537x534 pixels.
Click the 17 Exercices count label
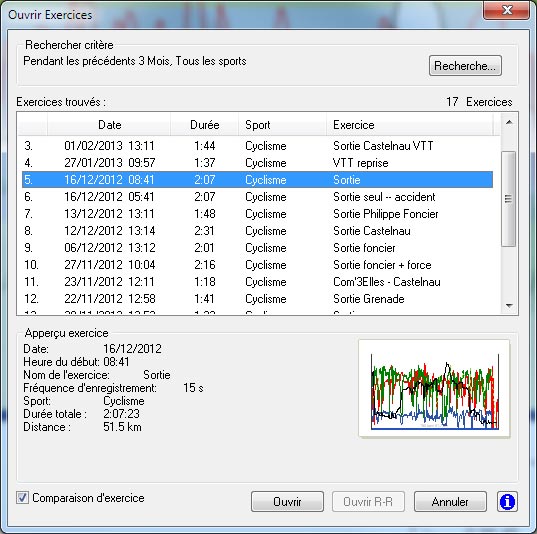tap(479, 102)
